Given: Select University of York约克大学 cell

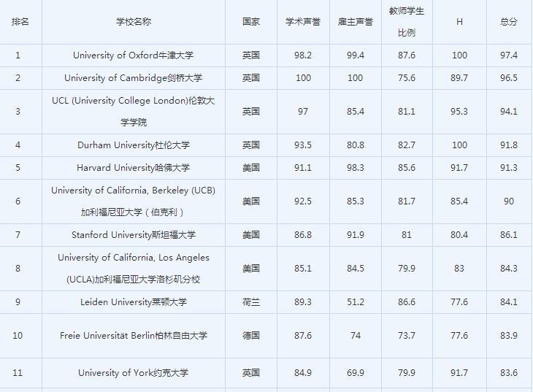Looking at the screenshot, I should point(133,373).
